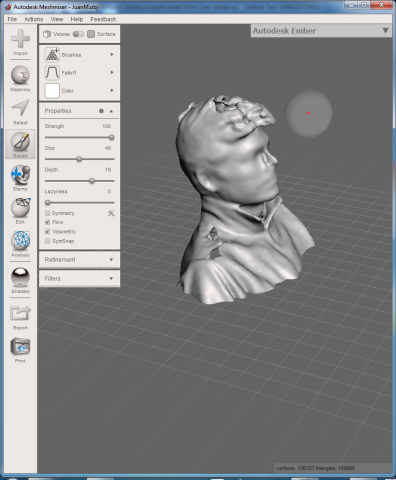Maximize the Meshmixer window
This screenshot has width=396, height=480.
[364, 5]
